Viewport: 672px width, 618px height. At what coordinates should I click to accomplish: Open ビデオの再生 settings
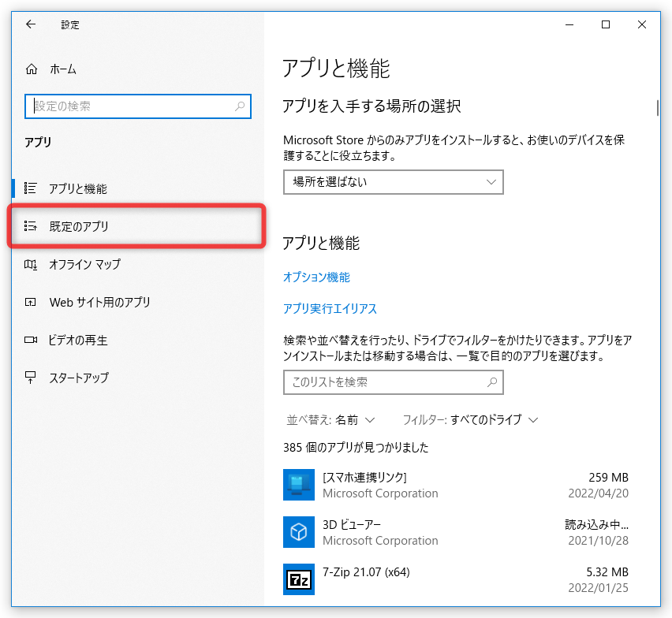click(x=137, y=340)
